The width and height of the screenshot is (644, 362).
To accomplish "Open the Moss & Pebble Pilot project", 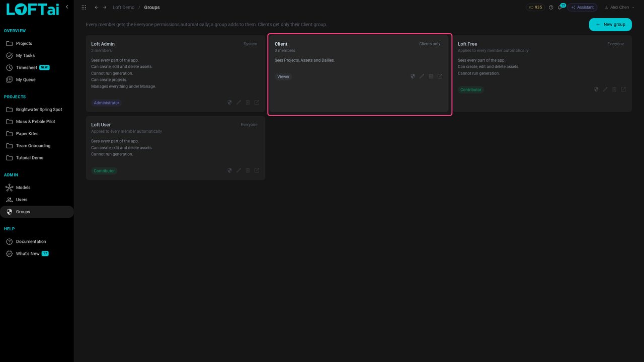I will pos(37,122).
